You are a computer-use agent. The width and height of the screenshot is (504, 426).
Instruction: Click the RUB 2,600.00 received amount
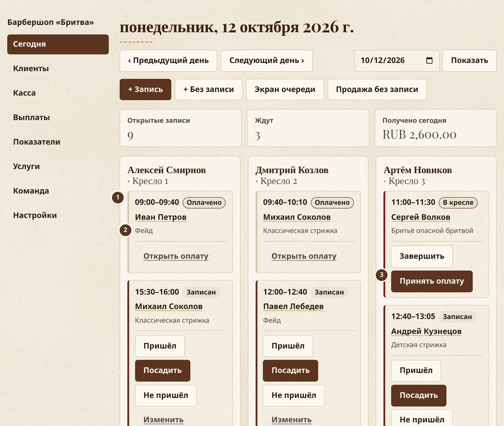tap(419, 135)
